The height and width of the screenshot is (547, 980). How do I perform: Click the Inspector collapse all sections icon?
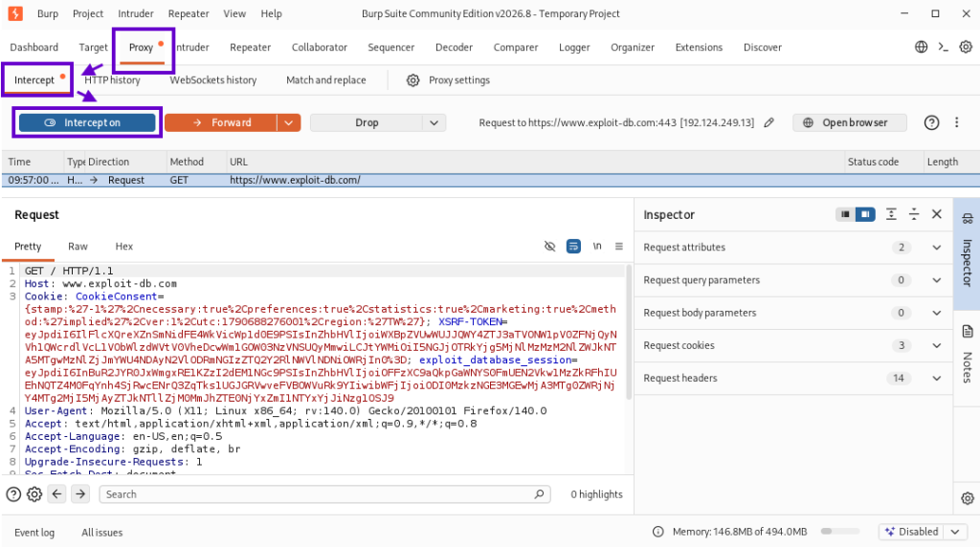click(x=914, y=214)
